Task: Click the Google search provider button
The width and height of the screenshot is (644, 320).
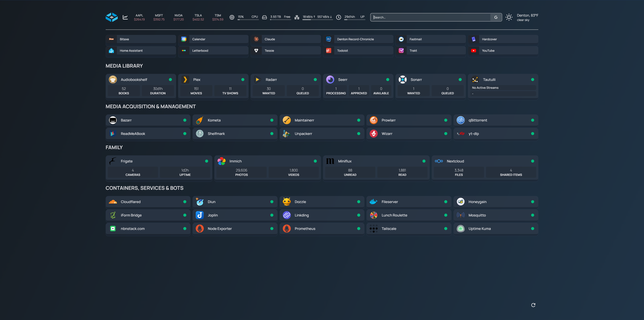Action: click(496, 17)
